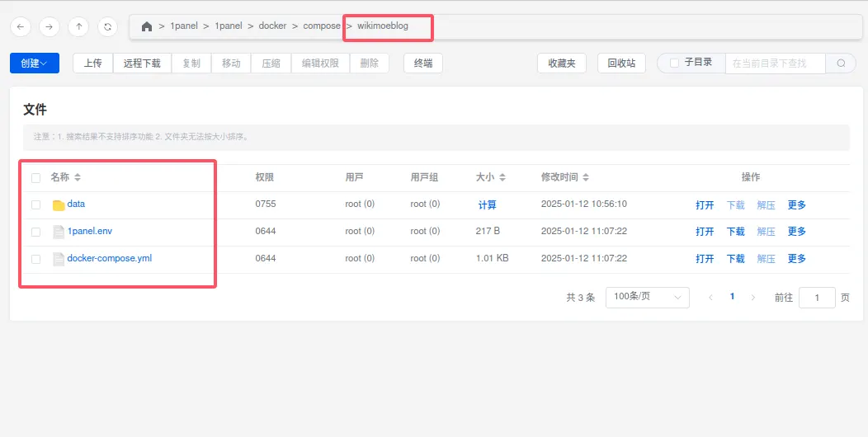The height and width of the screenshot is (437, 868).
Task: Click the 编辑权限 edit permissions button
Action: 320,63
